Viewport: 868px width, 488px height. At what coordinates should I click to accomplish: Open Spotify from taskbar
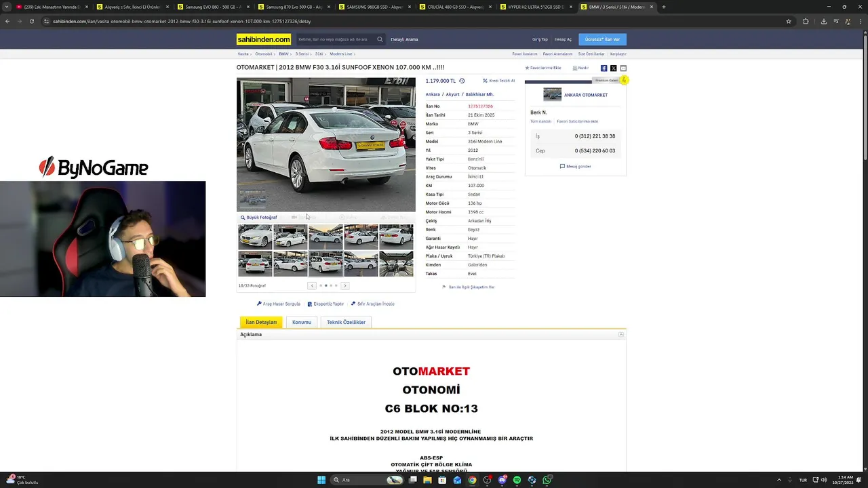(517, 480)
